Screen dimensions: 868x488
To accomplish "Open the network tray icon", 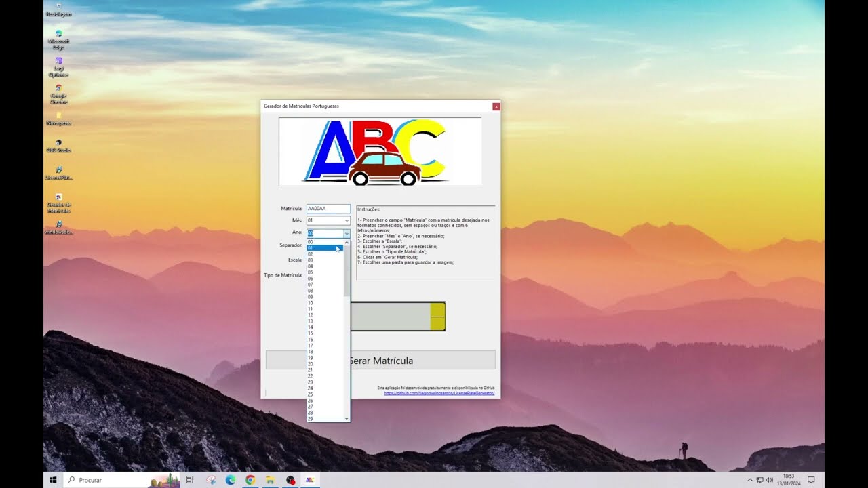I will [x=759, y=480].
